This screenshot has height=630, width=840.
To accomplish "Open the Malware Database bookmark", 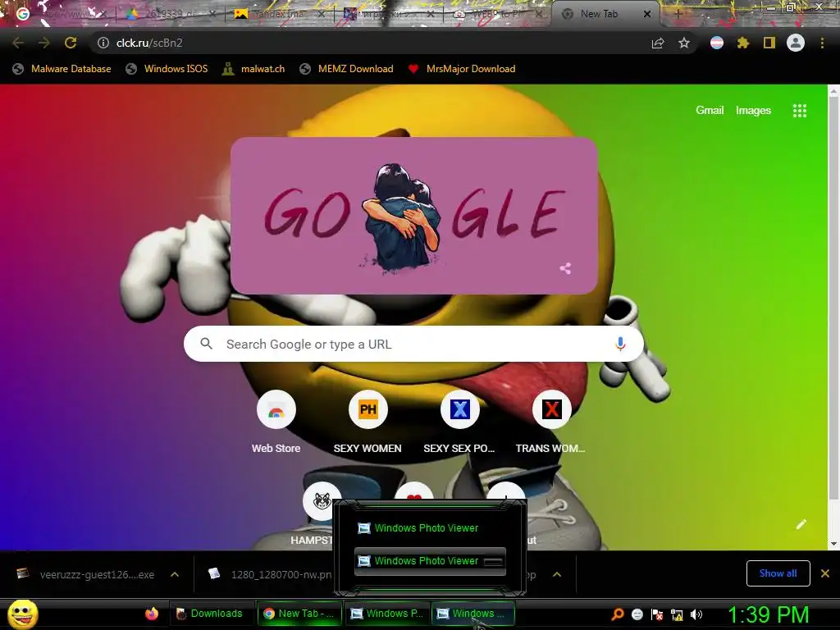I will 62,69.
